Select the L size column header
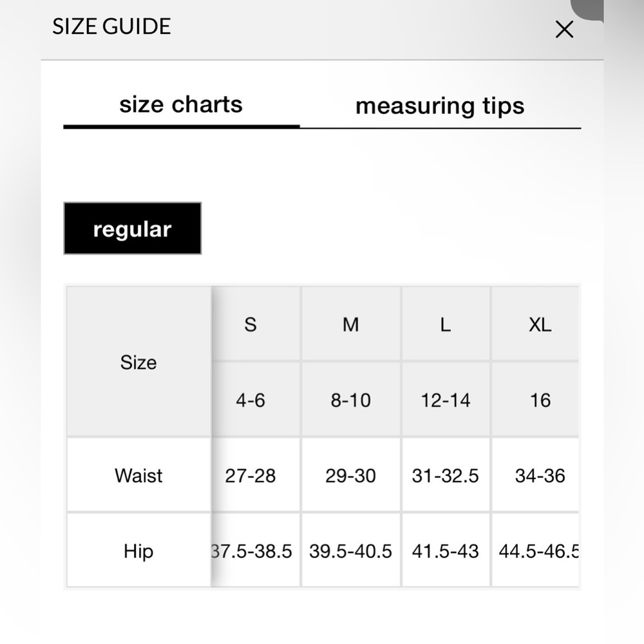The image size is (644, 644). [446, 324]
